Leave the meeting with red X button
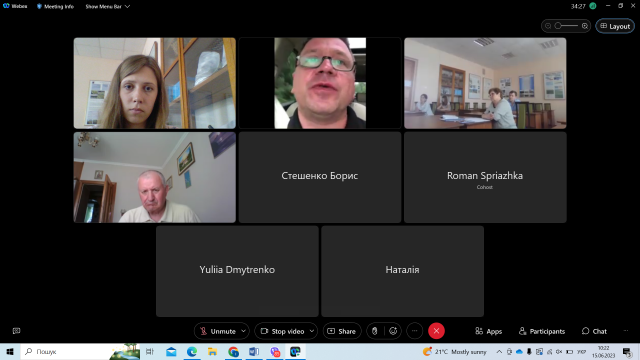 coord(436,331)
